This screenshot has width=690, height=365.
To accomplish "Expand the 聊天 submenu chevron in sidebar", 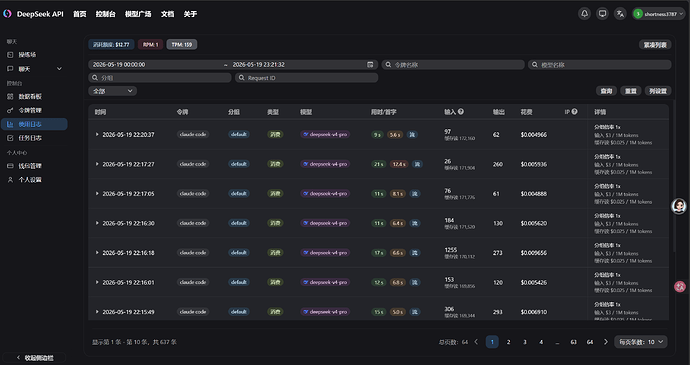I will click(x=59, y=69).
